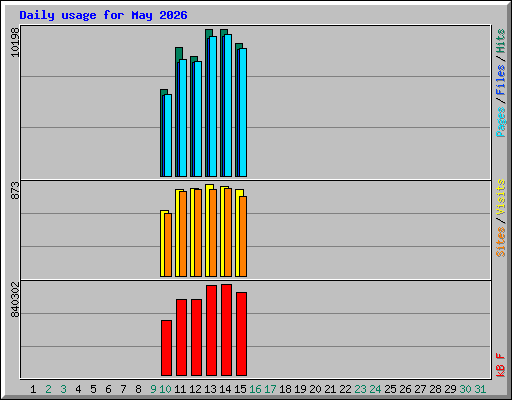Image resolution: width=512 pixels, height=400 pixels.
Task: Click green day label 2 on the x-axis
Action: [48, 389]
